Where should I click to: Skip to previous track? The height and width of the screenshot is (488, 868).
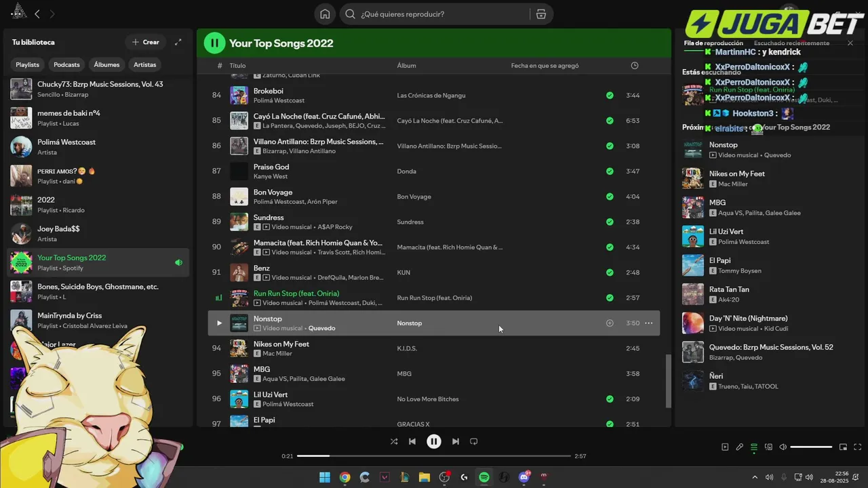click(412, 441)
